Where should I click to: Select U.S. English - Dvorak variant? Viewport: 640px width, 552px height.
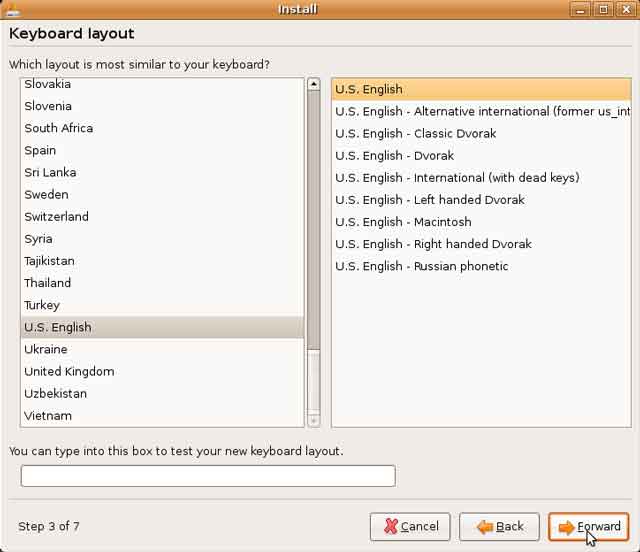tap(394, 155)
